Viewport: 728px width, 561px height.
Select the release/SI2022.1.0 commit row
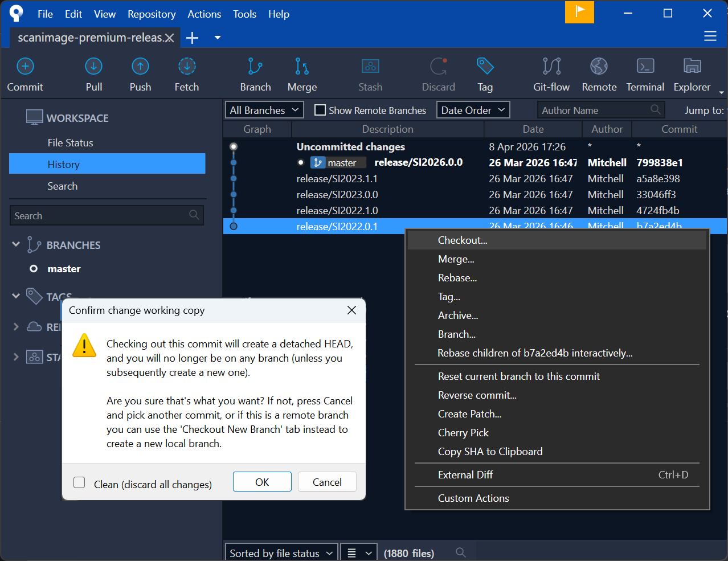point(475,210)
